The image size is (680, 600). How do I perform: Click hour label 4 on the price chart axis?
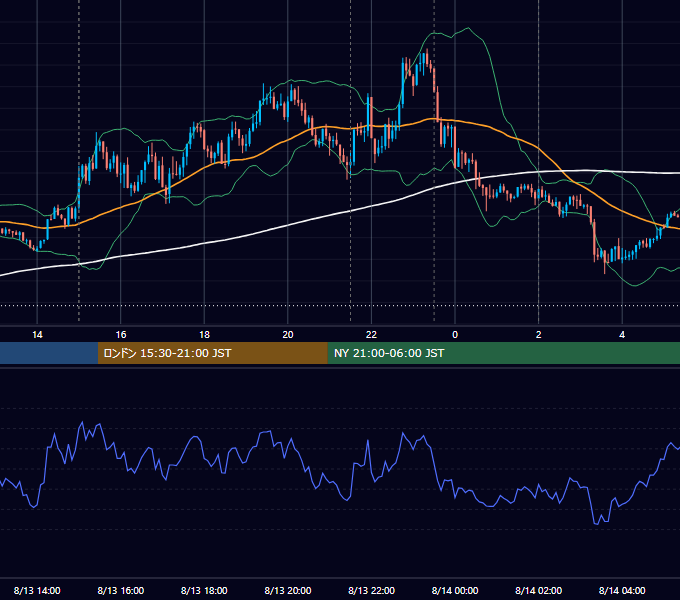[622, 334]
